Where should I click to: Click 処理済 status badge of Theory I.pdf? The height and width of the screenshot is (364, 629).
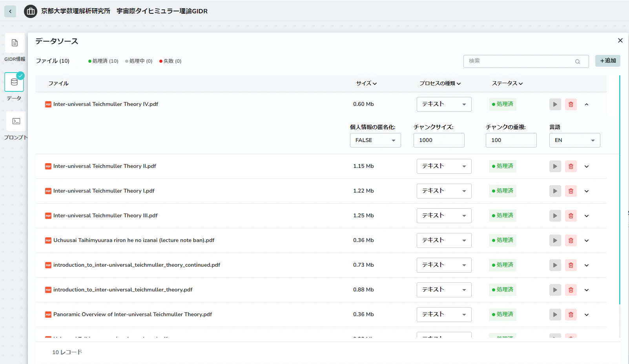(503, 191)
